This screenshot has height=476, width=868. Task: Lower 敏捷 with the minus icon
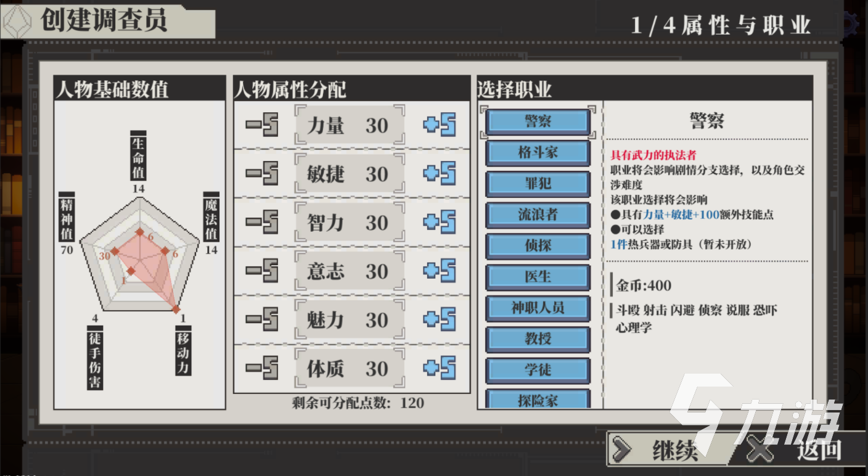tap(262, 174)
